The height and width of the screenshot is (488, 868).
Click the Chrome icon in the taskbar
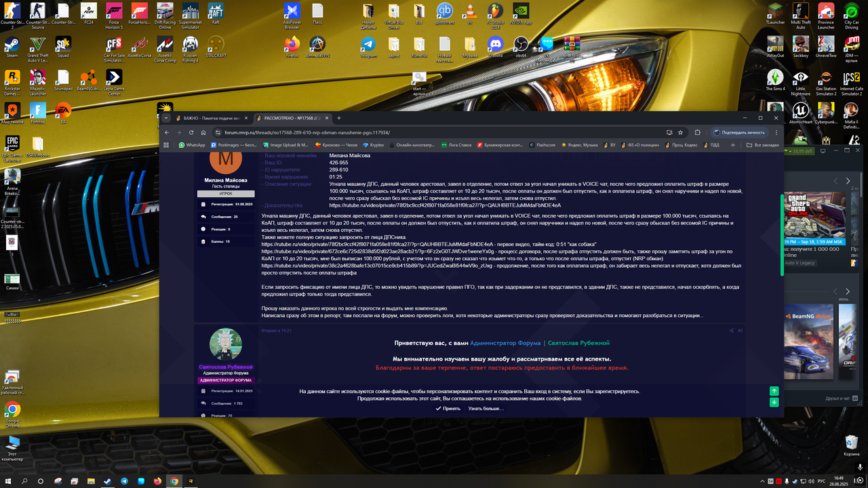(174, 481)
